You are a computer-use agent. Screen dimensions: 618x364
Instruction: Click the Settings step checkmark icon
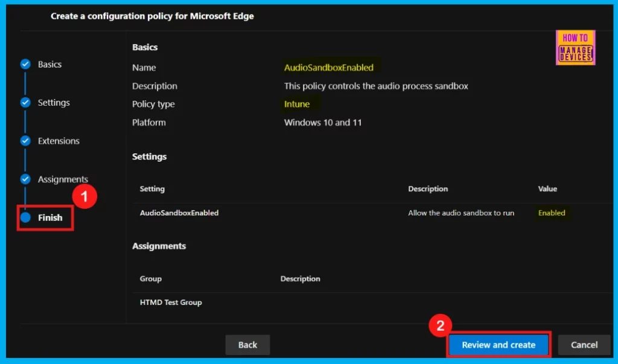tap(25, 103)
